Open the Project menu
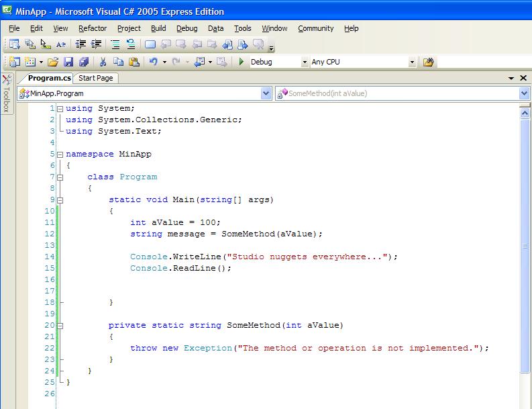Screen dimensions: 532x409 pos(129,28)
